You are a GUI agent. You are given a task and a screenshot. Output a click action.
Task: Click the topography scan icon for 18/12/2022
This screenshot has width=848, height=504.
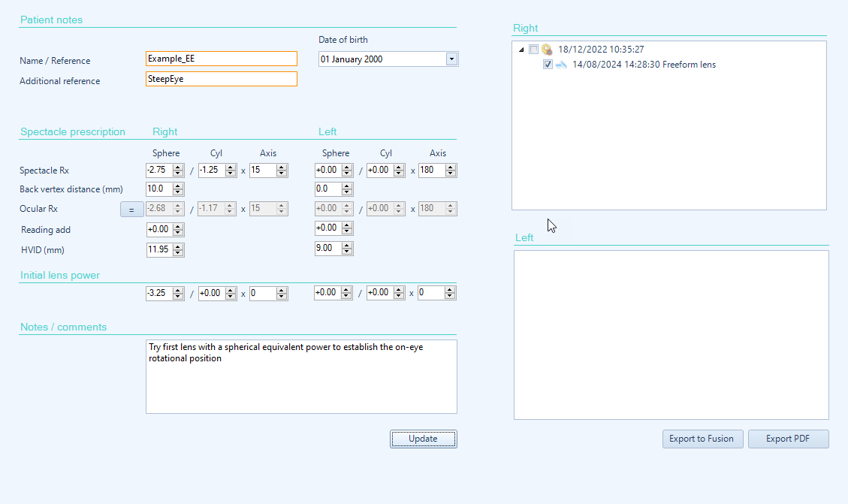coord(547,50)
